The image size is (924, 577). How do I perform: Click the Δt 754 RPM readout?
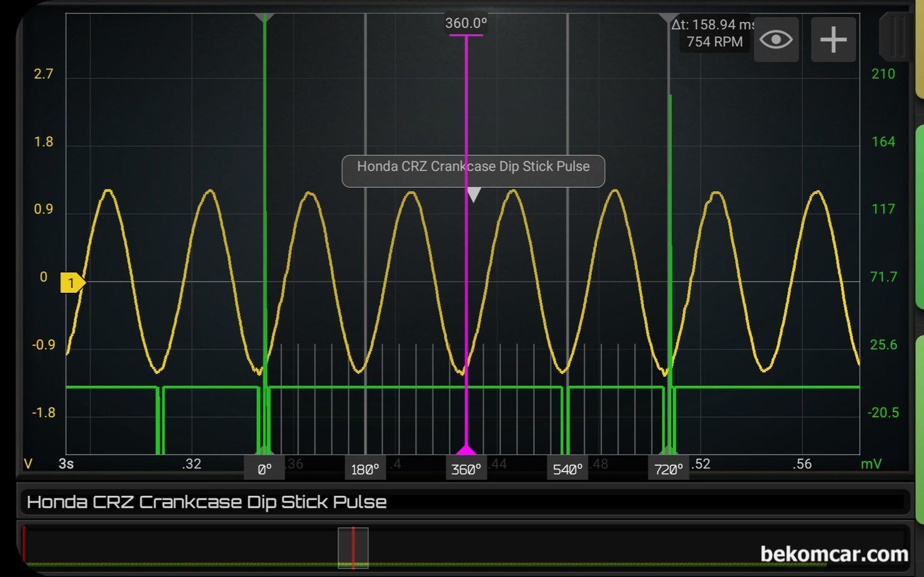(x=714, y=34)
